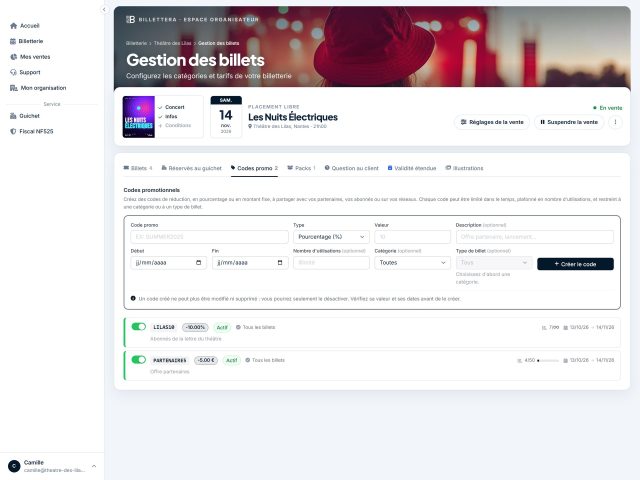Click the Concert checklist item
Image resolution: width=640 pixels, height=480 pixels.
click(171, 107)
